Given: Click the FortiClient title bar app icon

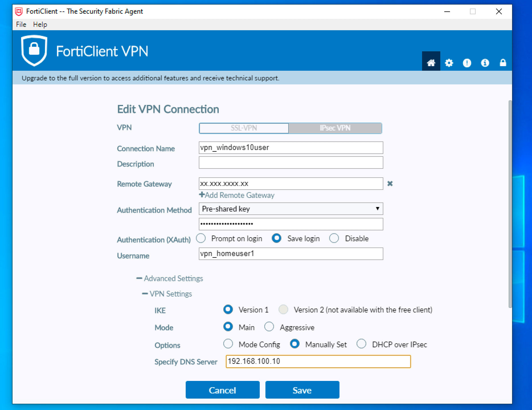Looking at the screenshot, I should pyautogui.click(x=19, y=11).
